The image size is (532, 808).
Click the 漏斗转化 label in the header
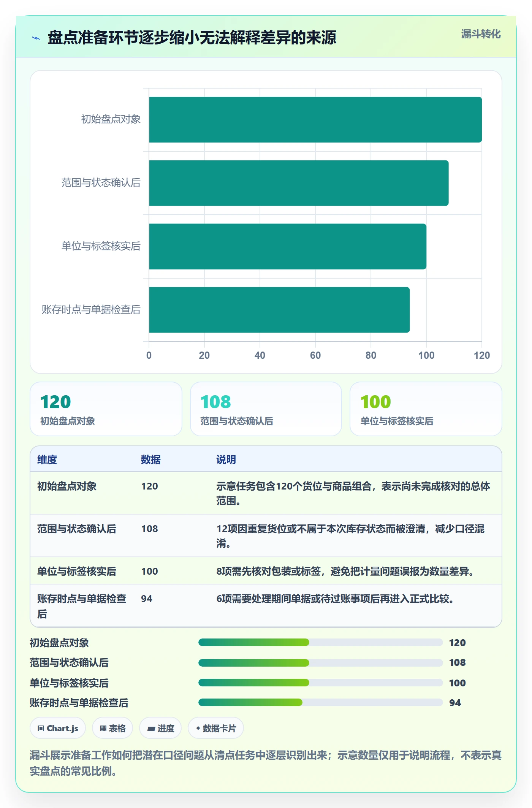481,34
